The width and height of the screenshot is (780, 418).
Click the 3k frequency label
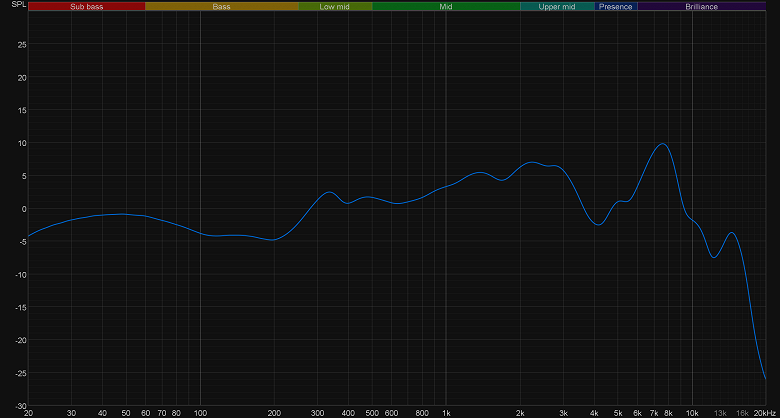(x=564, y=413)
